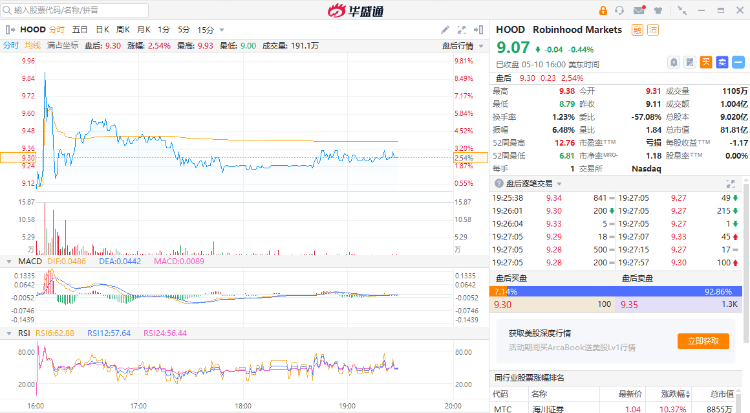750x413 pixels.
Task: Click the 沽 short-sell badge icon
Action: tap(653, 30)
